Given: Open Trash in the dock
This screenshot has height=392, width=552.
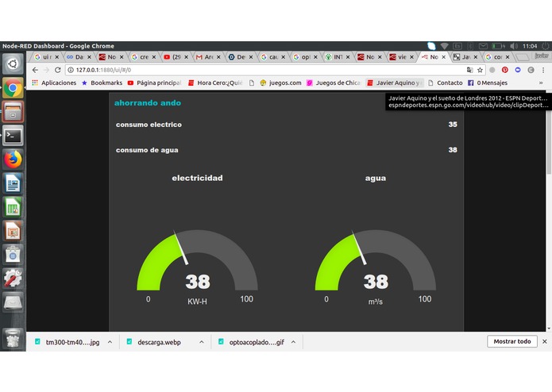Looking at the screenshot, I should pos(13,338).
